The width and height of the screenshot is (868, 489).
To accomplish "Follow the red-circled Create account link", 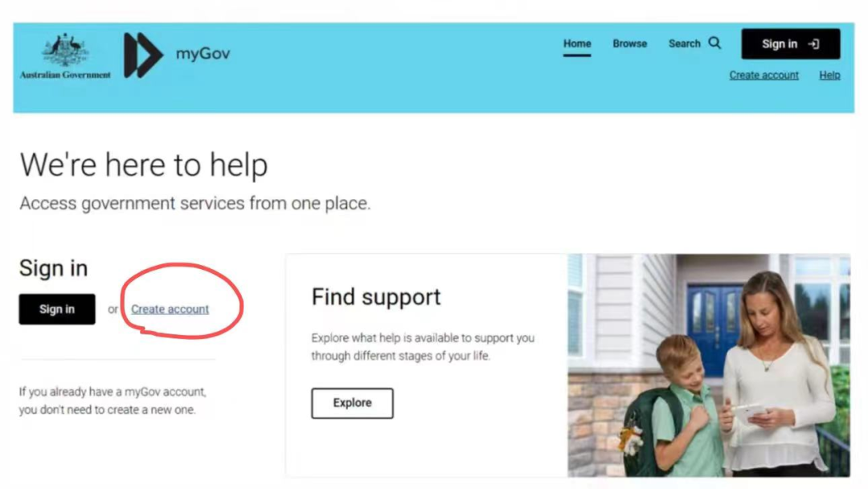I will point(170,309).
